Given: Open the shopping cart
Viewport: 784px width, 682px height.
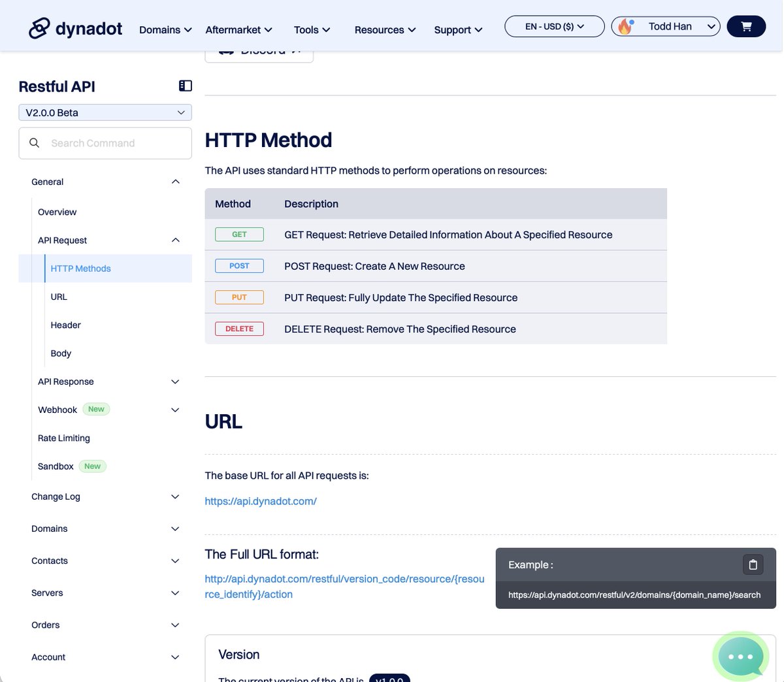Looking at the screenshot, I should click(x=746, y=26).
